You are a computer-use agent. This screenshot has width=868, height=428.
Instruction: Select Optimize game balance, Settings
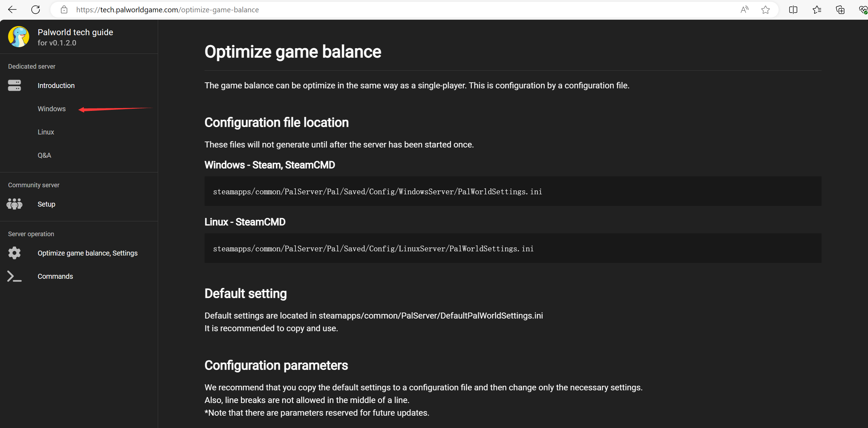pos(87,253)
